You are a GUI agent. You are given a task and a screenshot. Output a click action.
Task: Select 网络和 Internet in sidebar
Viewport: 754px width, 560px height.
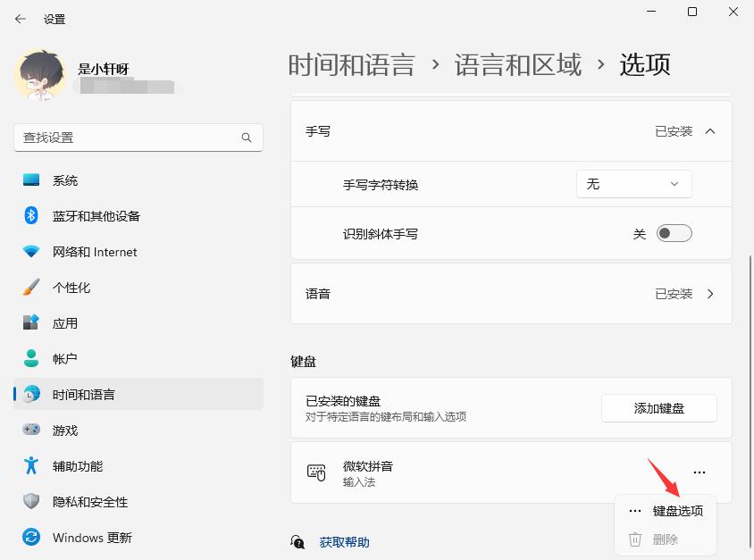pyautogui.click(x=94, y=252)
